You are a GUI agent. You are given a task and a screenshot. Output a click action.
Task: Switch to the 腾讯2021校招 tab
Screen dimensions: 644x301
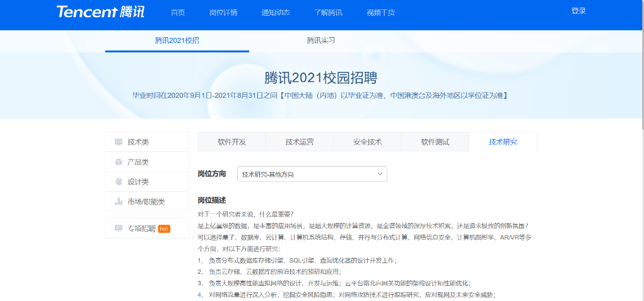click(x=177, y=40)
